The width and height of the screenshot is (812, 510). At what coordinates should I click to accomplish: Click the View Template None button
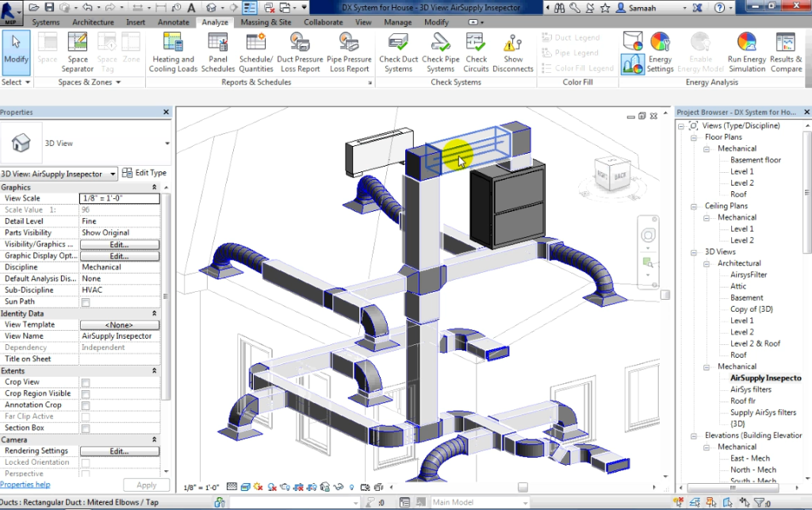point(120,324)
